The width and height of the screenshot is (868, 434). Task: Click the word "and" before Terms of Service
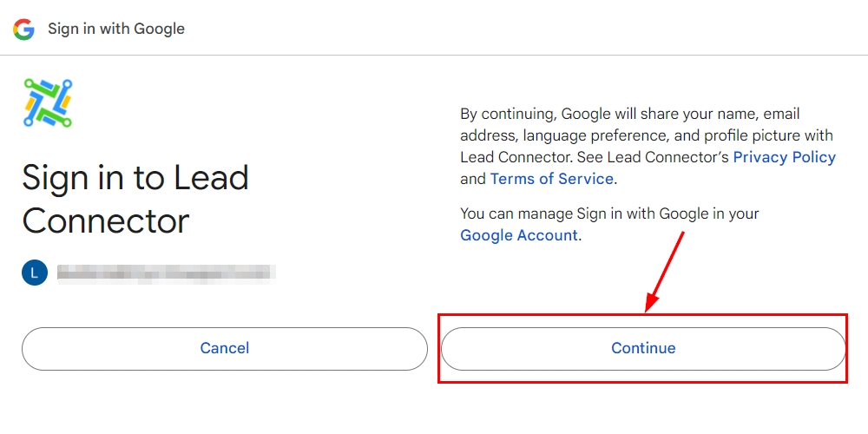click(473, 179)
